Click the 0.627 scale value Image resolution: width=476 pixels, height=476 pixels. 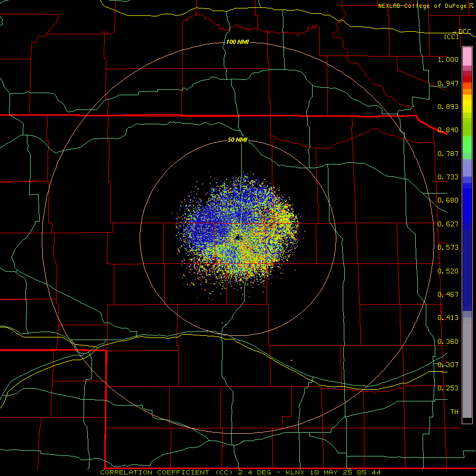pyautogui.click(x=448, y=224)
